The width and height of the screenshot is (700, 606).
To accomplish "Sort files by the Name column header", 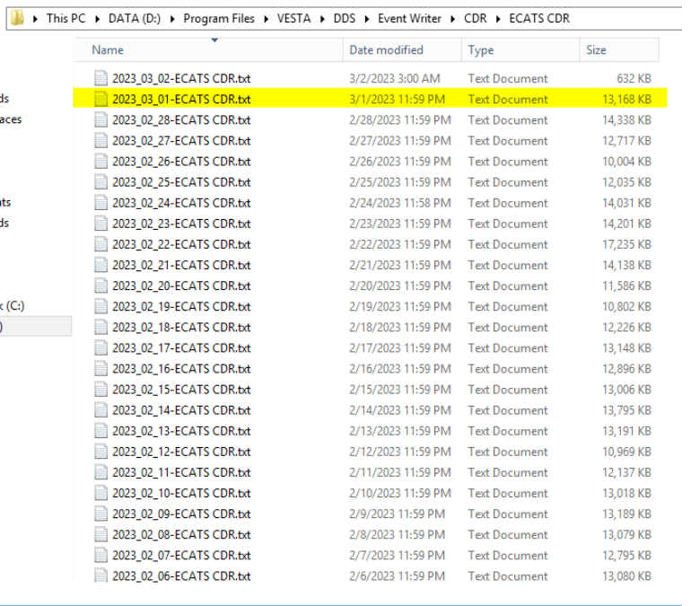I will point(209,50).
